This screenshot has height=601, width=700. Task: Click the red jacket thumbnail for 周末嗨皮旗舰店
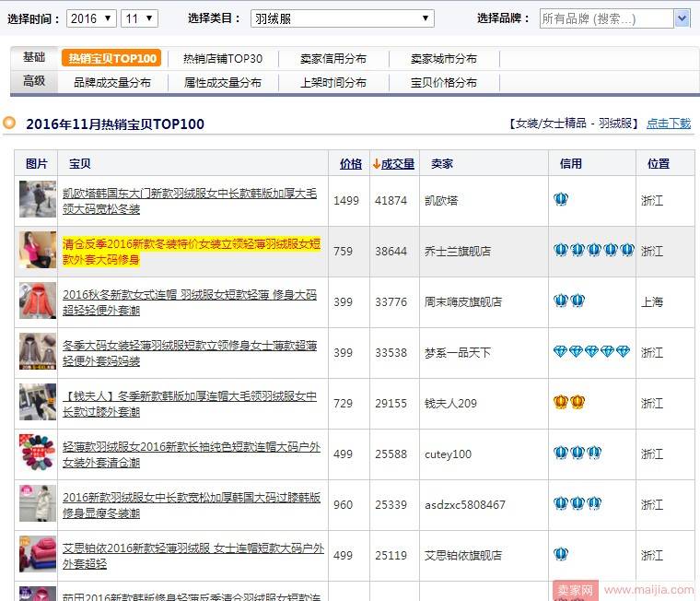tap(38, 300)
